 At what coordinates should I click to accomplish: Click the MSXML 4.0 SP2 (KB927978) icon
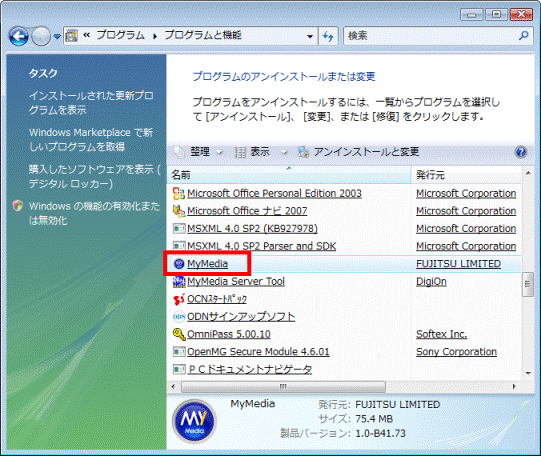pyautogui.click(x=179, y=228)
